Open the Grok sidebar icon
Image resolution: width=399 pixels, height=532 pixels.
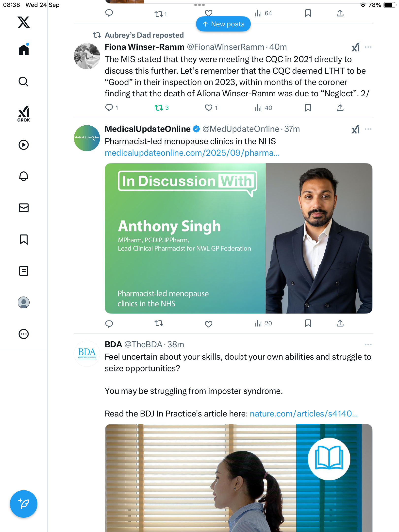(x=24, y=114)
